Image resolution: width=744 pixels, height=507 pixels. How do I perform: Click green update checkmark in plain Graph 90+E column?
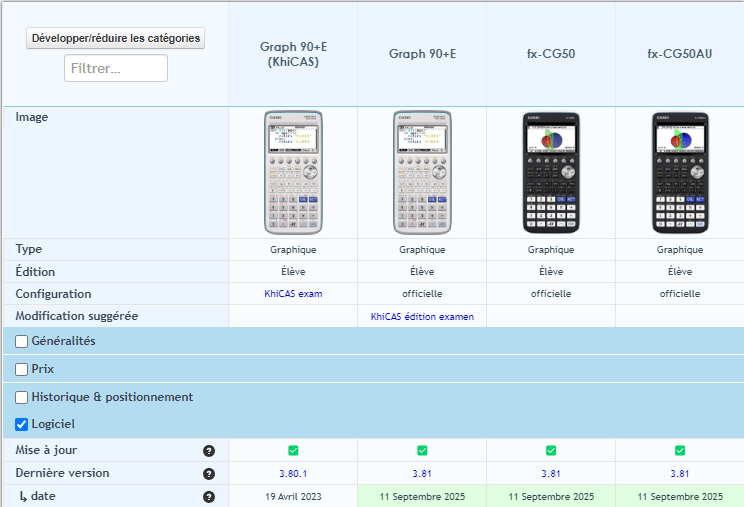tap(422, 451)
